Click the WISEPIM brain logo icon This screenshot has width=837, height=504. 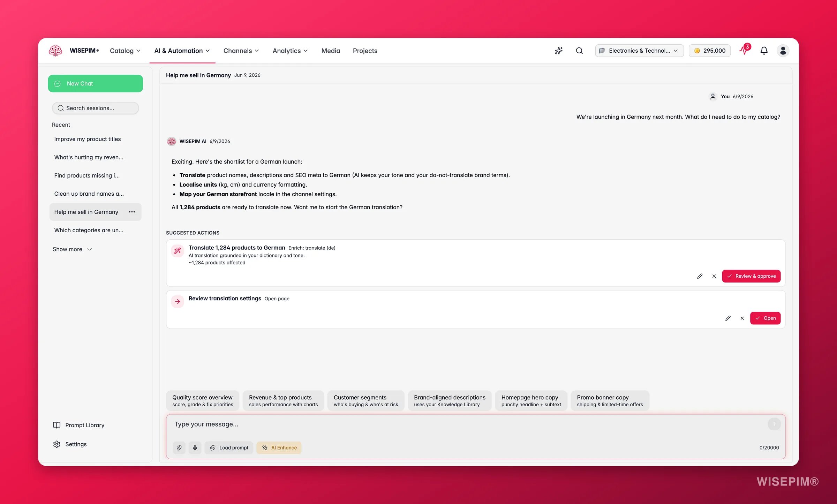55,51
